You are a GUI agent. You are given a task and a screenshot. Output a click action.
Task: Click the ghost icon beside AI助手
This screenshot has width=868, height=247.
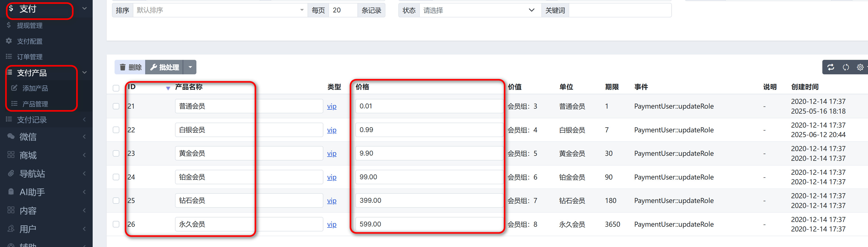11,192
